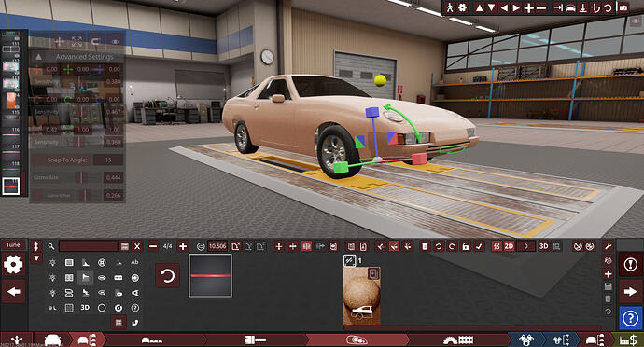
Task: Select the material sphere thumbnail
Action: [362, 296]
